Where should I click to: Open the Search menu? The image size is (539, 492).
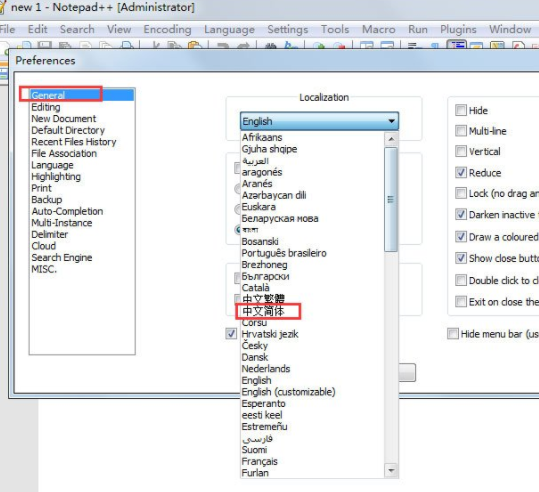click(x=77, y=29)
